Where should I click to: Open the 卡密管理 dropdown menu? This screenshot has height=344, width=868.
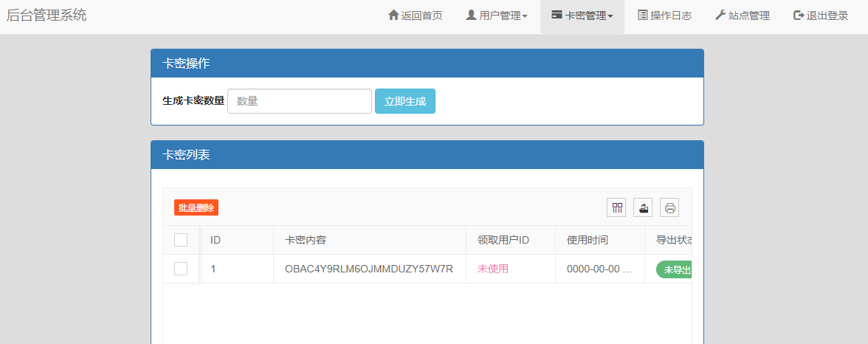tap(582, 16)
